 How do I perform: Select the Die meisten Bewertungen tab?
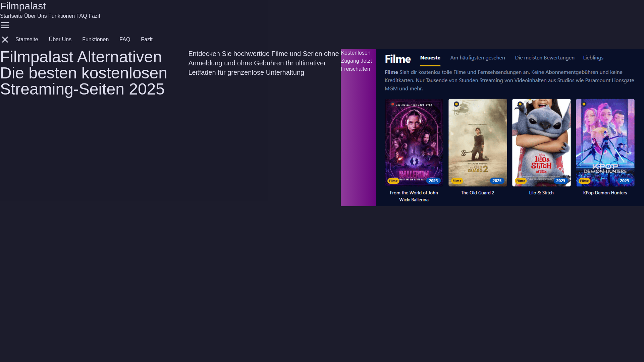tap(544, 58)
